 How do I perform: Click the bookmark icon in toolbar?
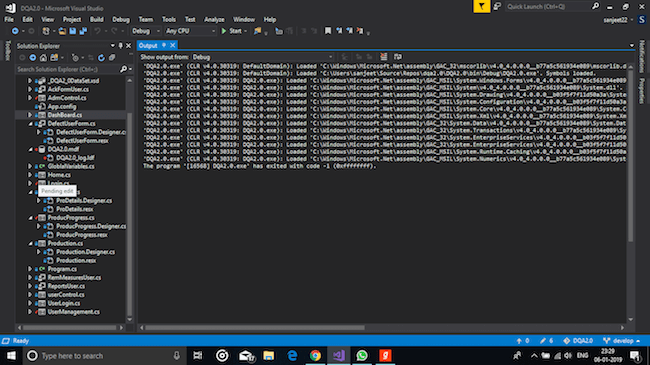tap(328, 31)
